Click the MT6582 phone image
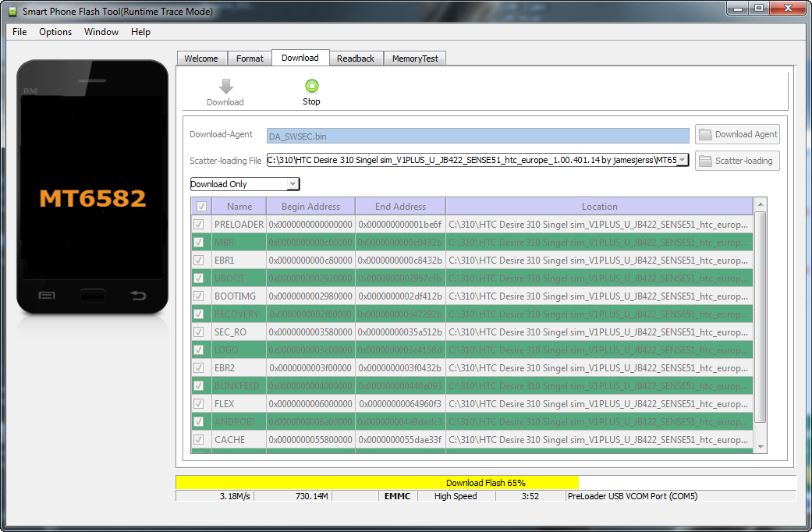812x532 pixels. [93, 186]
